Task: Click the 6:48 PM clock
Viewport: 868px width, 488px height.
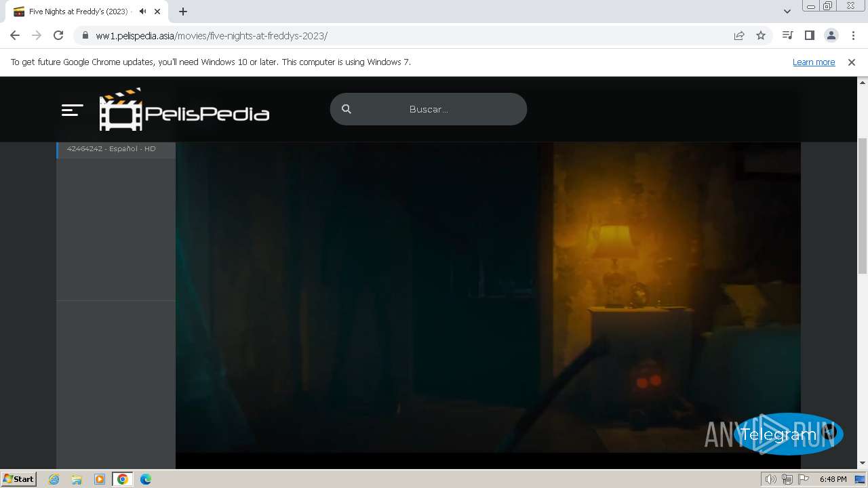Action: tap(833, 479)
